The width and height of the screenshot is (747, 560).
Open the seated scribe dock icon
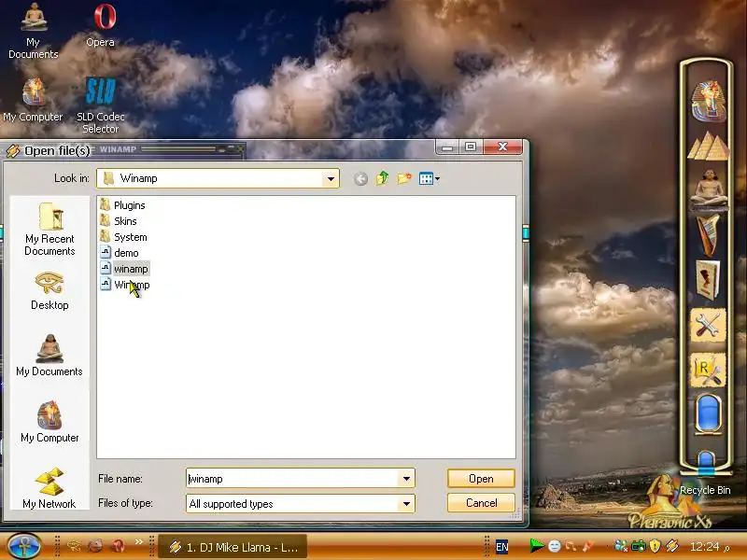[x=709, y=189]
